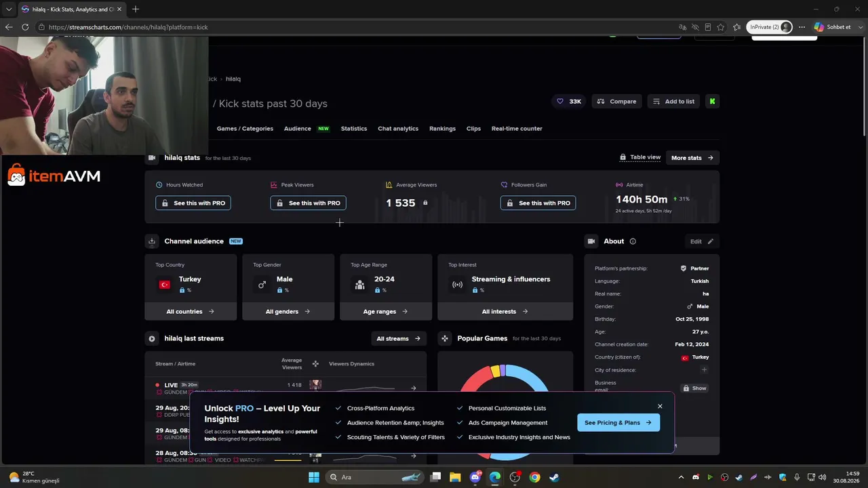This screenshot has width=868, height=488.
Task: Expand Age ranges
Action: point(386,311)
